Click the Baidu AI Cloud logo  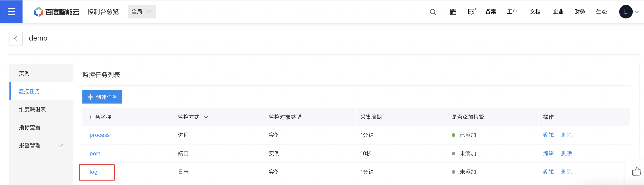coord(57,12)
